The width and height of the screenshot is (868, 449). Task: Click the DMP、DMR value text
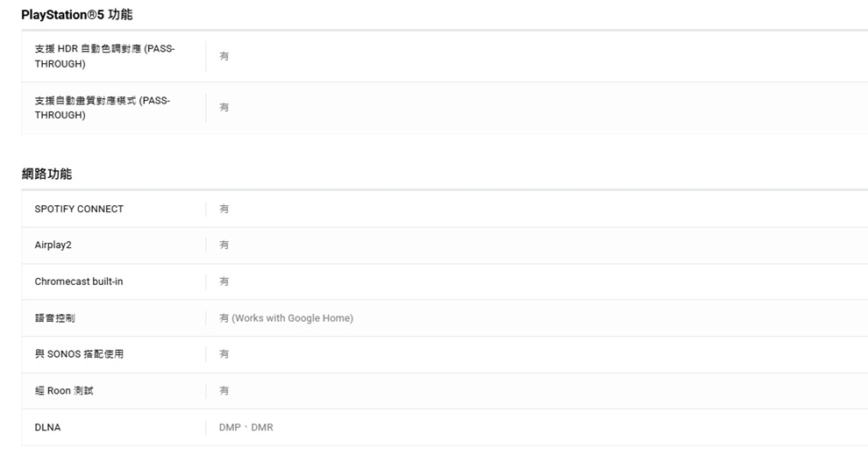(x=245, y=427)
